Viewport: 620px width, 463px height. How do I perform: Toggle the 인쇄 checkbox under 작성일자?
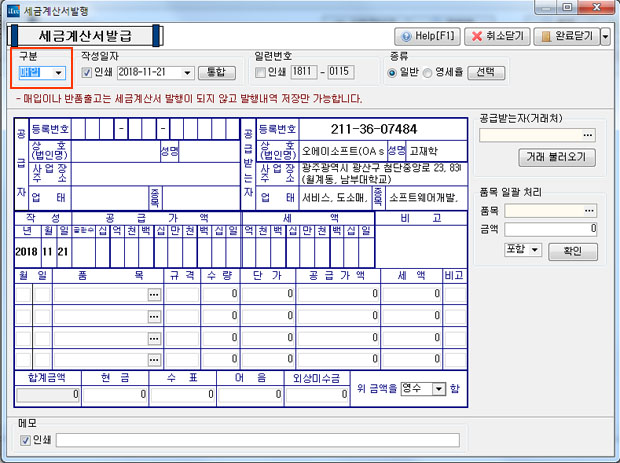(87, 73)
